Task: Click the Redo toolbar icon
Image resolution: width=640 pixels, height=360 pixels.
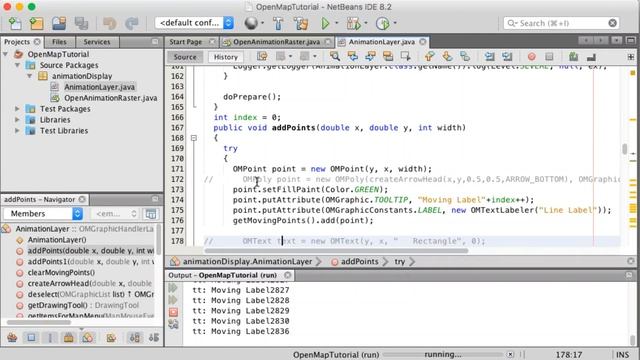Action: [x=131, y=23]
